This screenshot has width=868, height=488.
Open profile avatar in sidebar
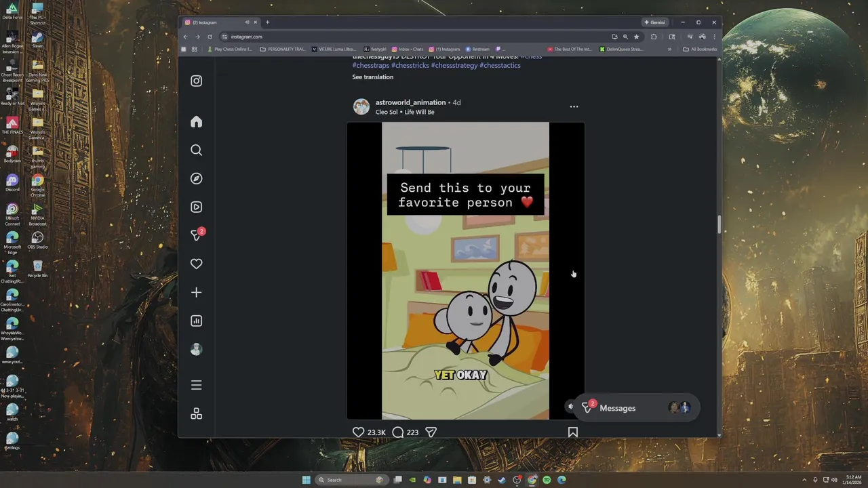tap(196, 349)
